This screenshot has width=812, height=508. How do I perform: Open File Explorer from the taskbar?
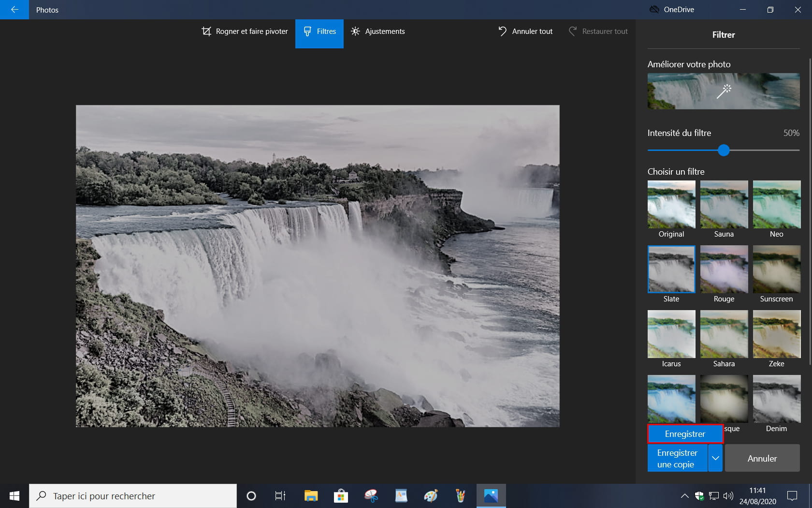pyautogui.click(x=311, y=496)
